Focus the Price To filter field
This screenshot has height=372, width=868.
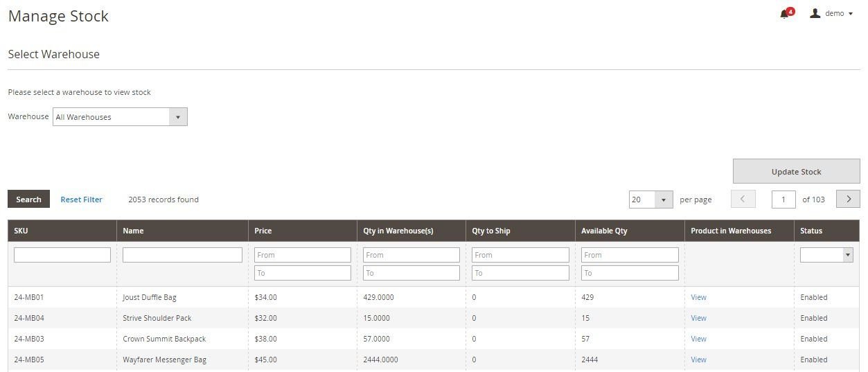pos(303,273)
